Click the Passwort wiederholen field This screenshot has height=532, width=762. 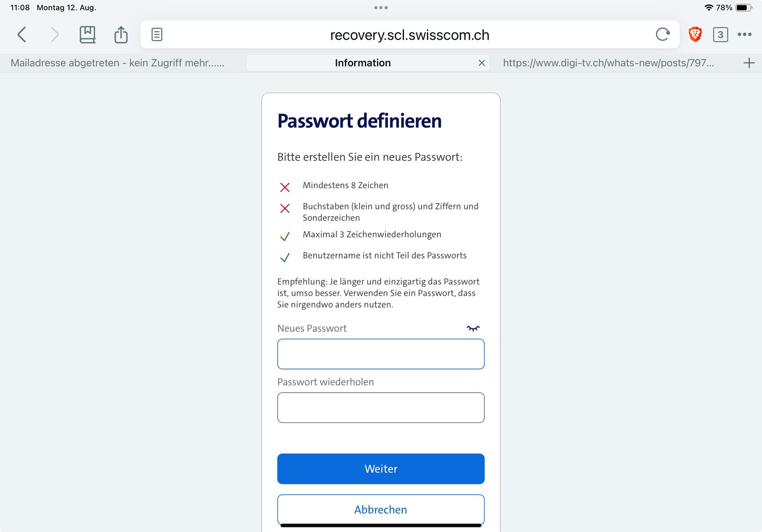point(381,407)
